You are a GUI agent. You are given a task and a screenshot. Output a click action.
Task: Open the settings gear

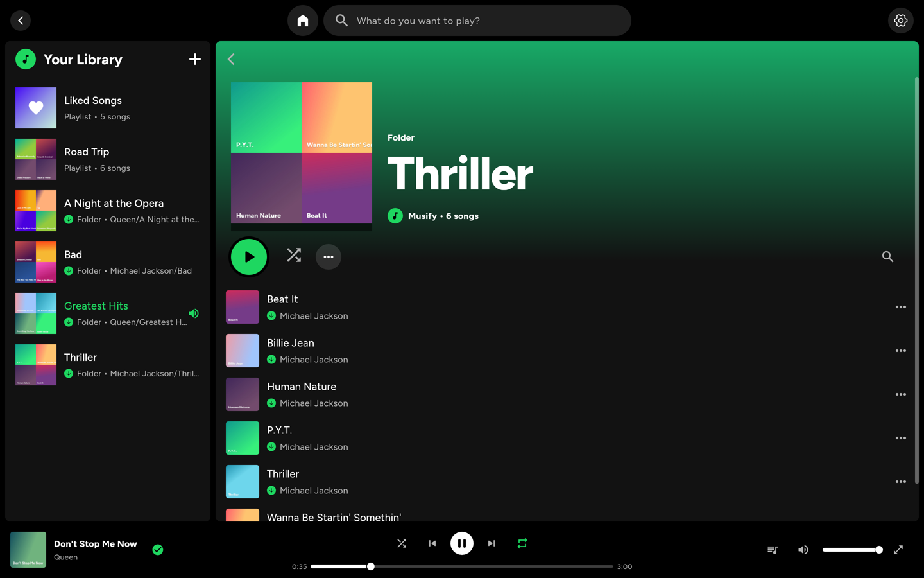point(901,21)
